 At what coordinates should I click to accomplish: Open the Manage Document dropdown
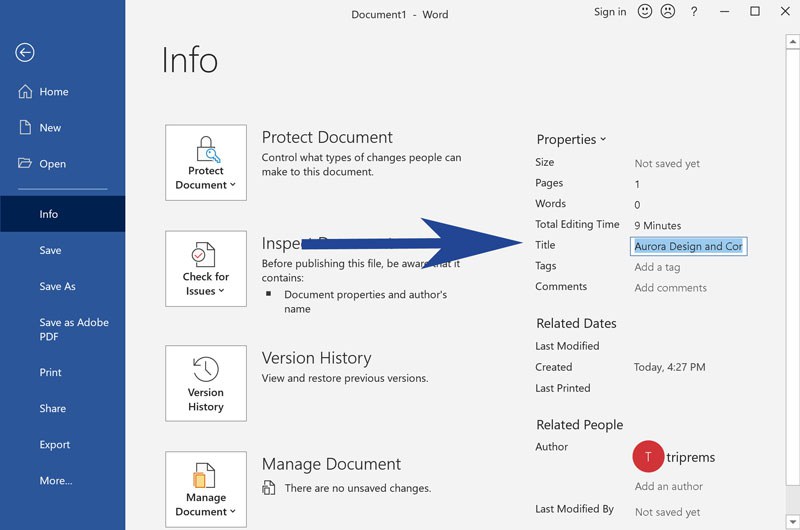tap(206, 489)
